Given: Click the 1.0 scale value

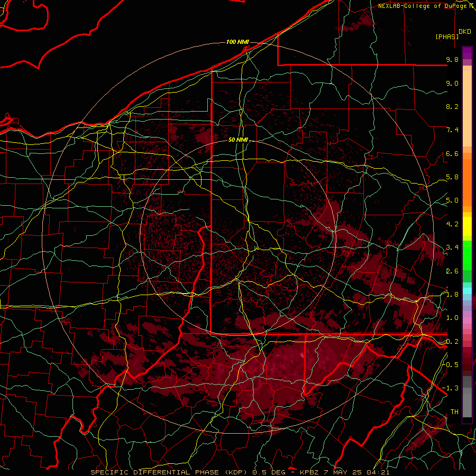Looking at the screenshot, I should point(452,318).
